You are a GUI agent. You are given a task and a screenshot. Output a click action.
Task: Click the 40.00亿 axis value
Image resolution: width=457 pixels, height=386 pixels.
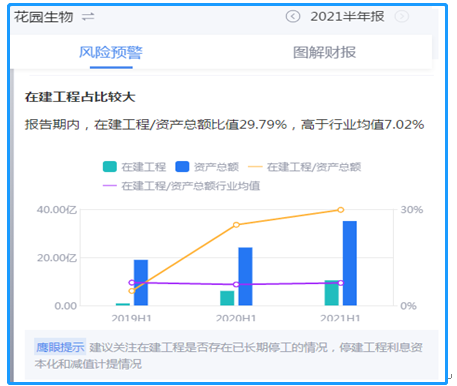click(57, 210)
